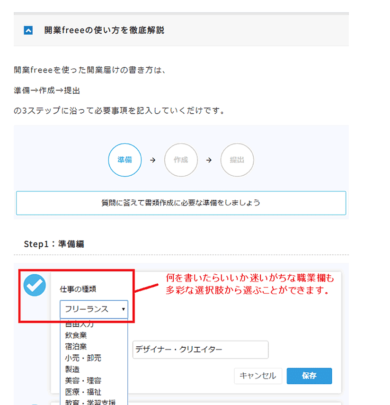Image resolution: width=390 pixels, height=405 pixels.
Task: Click the デザイナー・クリエイター input field
Action: tap(200, 350)
